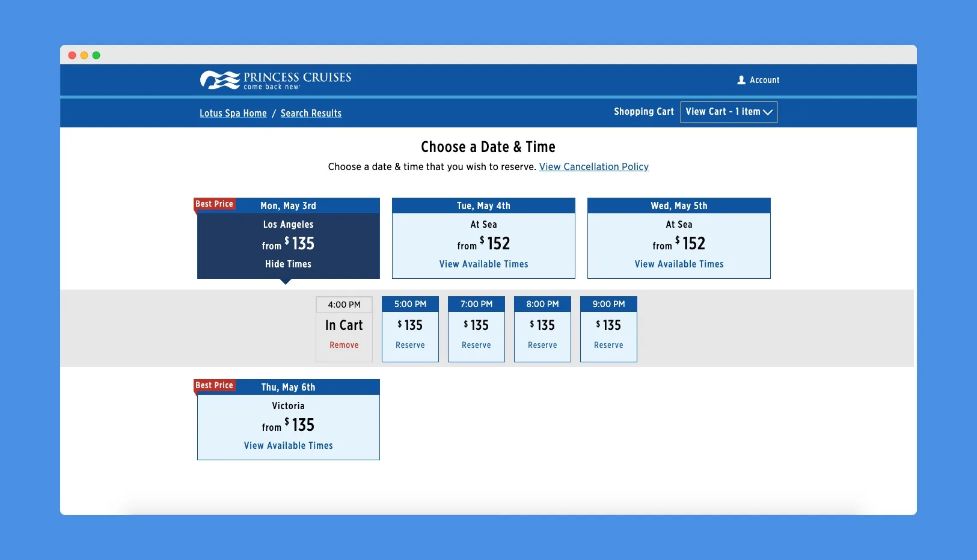View Available Times for Wed, May 5th
The image size is (977, 560).
(679, 264)
